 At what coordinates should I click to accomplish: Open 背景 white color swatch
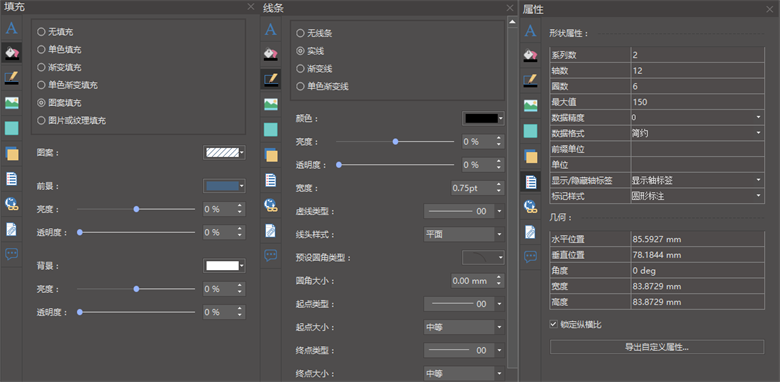coord(224,266)
